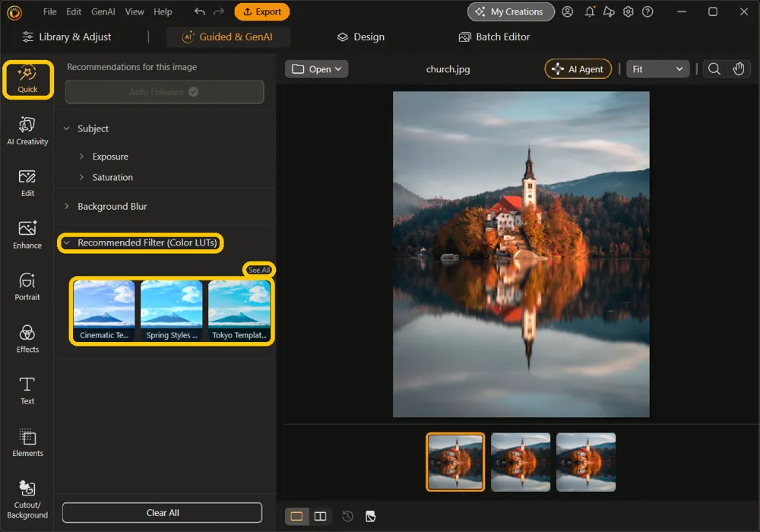The width and height of the screenshot is (760, 532).
Task: Click See All filters link
Action: pos(259,270)
